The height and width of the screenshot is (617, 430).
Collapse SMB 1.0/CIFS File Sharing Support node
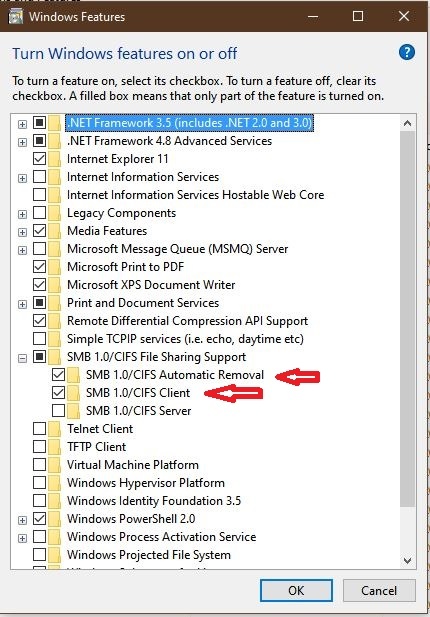tap(22, 358)
